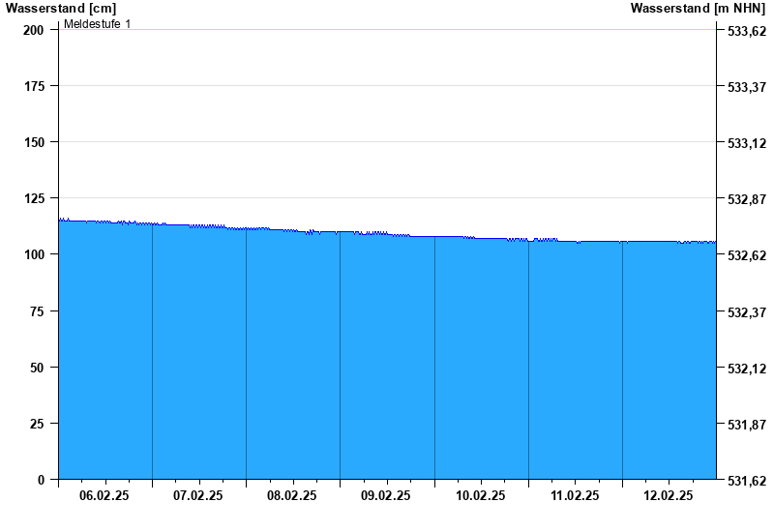774x532 pixels.
Task: Click the 12.02.25 date label
Action: pyautogui.click(x=669, y=495)
